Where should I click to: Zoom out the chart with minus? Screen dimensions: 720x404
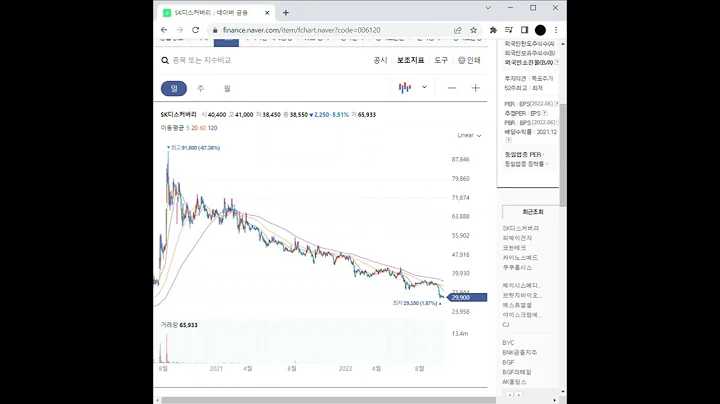click(x=452, y=88)
